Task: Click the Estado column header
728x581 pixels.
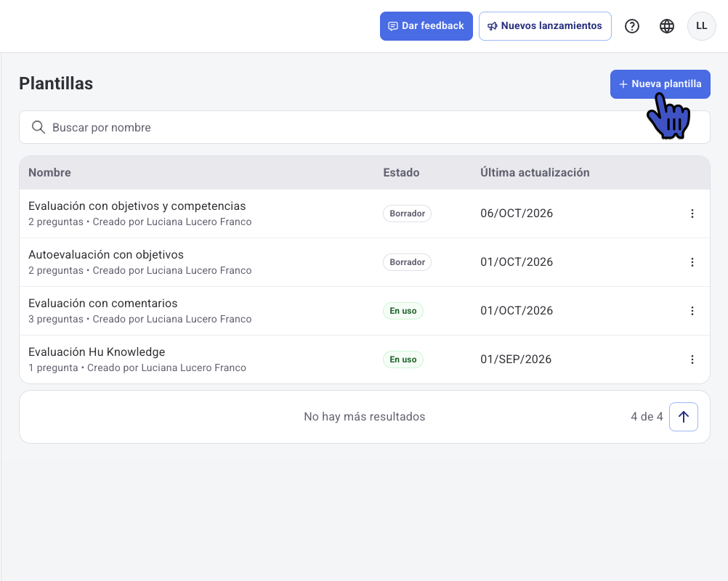Action: (x=401, y=173)
